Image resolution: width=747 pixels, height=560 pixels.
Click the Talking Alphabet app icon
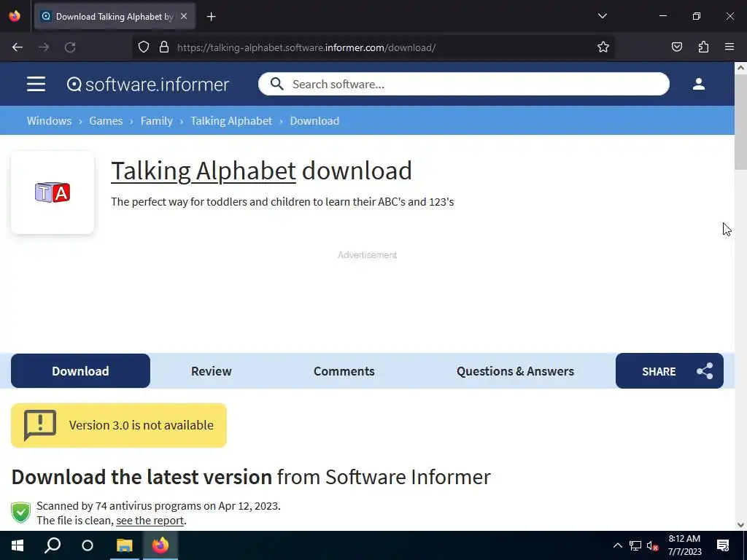click(x=53, y=192)
